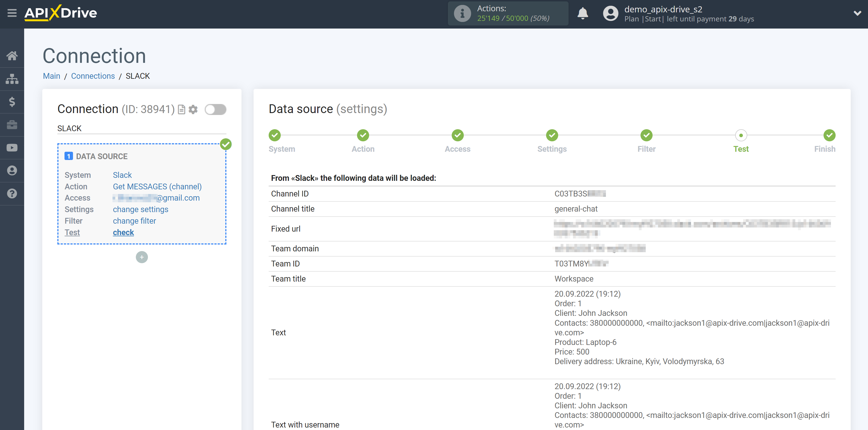Click the Connections breadcrumb link
The width and height of the screenshot is (868, 430).
91,76
